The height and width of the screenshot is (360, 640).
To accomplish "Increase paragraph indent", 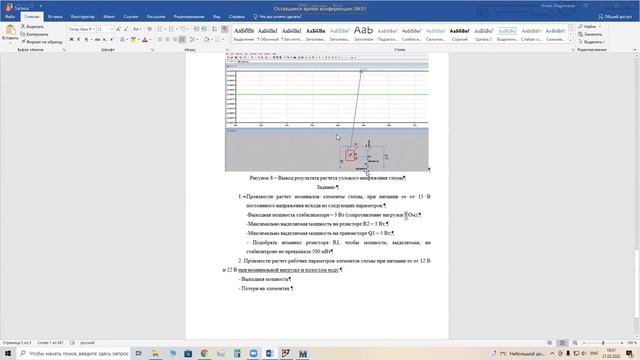I will click(204, 29).
